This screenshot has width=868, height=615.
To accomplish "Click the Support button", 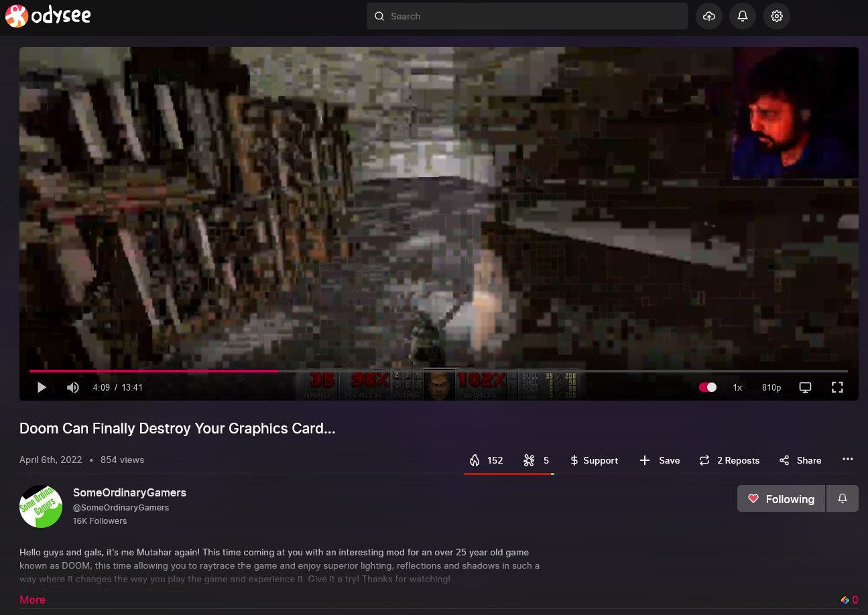I will click(x=594, y=460).
